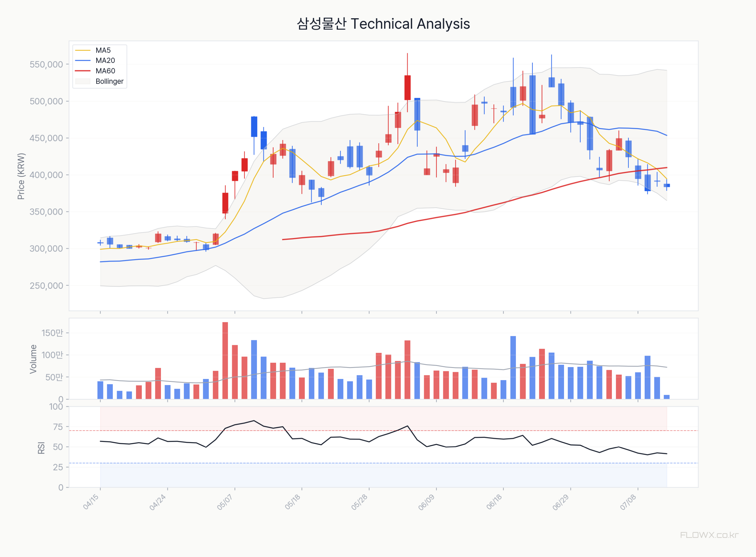Click the blue MA20 line swatch in the legend
This screenshot has width=756, height=557.
pyautogui.click(x=83, y=61)
